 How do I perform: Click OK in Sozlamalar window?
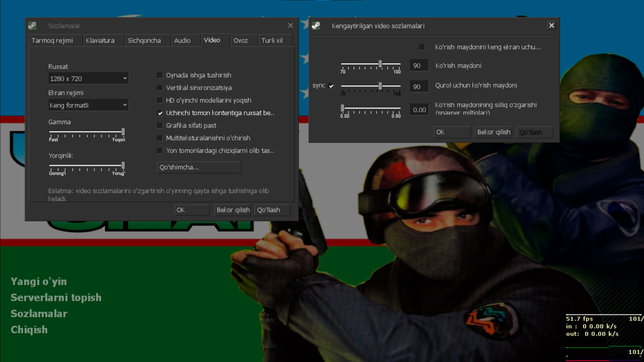coord(192,210)
